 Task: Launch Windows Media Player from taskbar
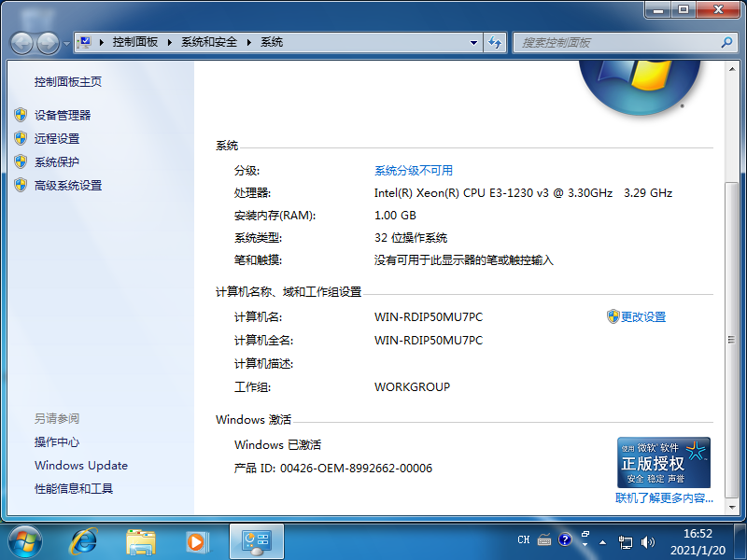[196, 540]
